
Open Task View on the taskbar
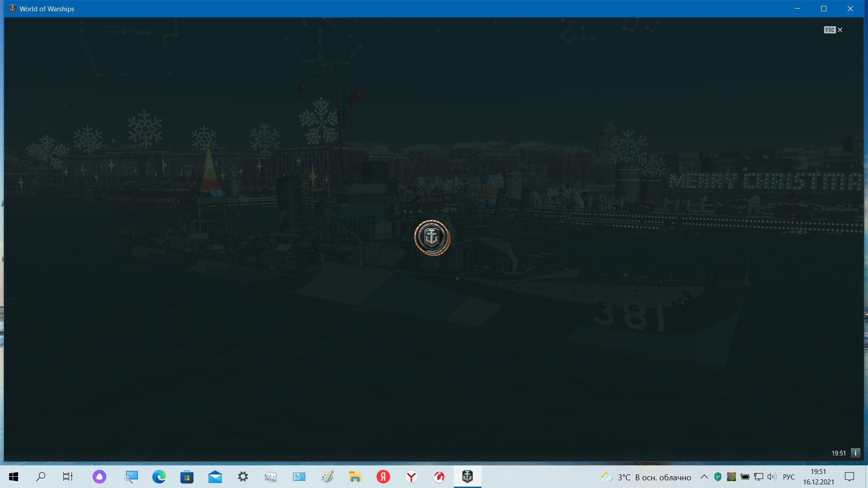[x=68, y=477]
